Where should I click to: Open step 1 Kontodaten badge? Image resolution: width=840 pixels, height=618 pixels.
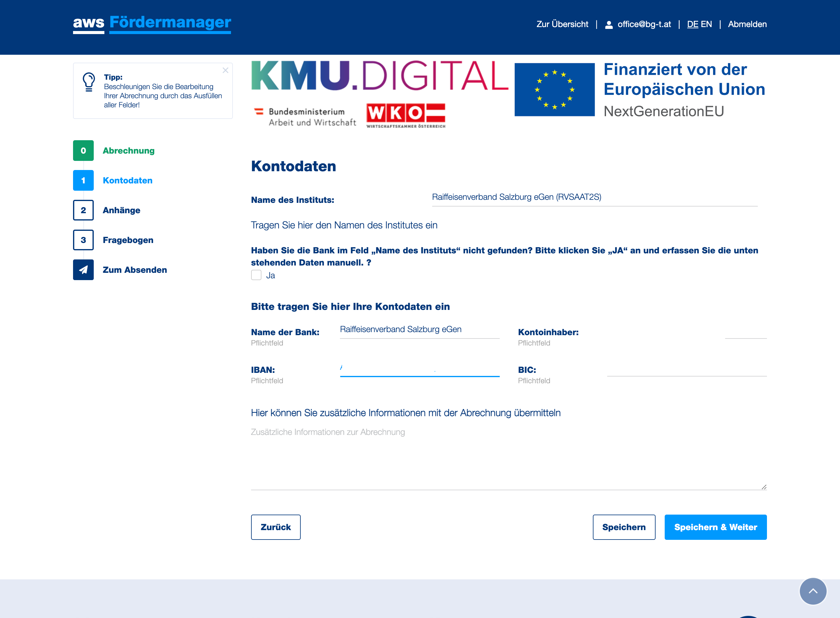click(x=83, y=180)
